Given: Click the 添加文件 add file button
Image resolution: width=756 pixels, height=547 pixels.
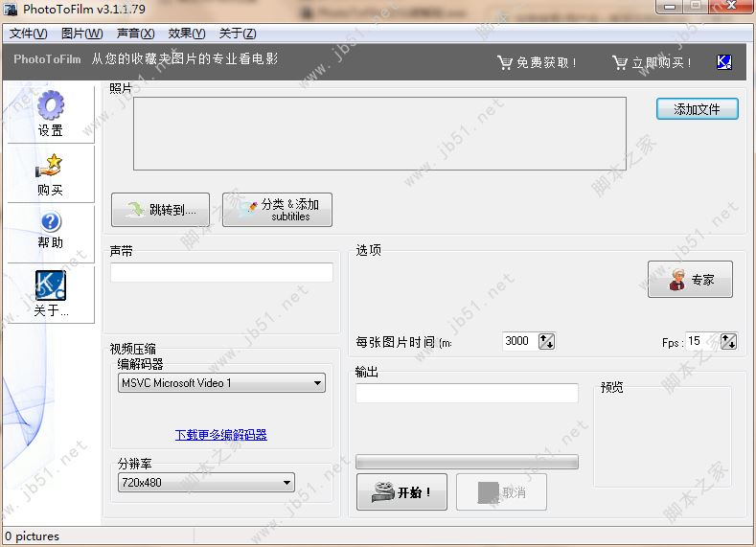Looking at the screenshot, I should pyautogui.click(x=697, y=109).
